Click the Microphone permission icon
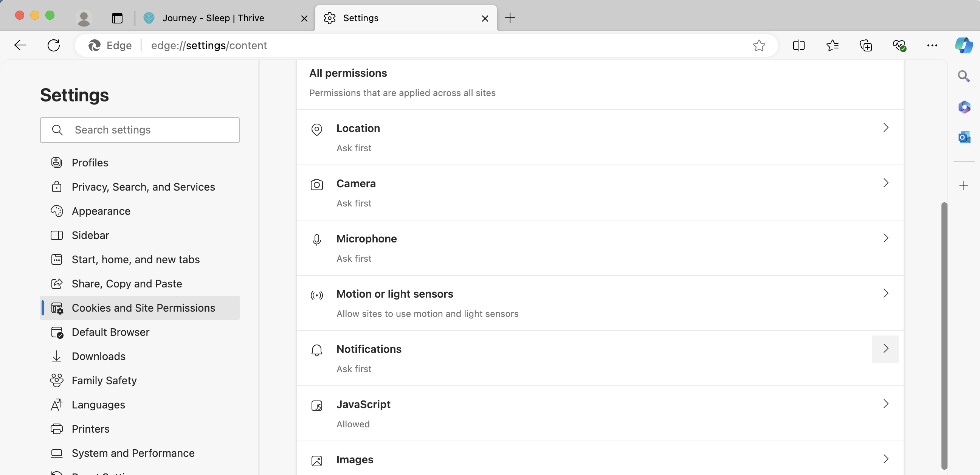 click(x=316, y=240)
